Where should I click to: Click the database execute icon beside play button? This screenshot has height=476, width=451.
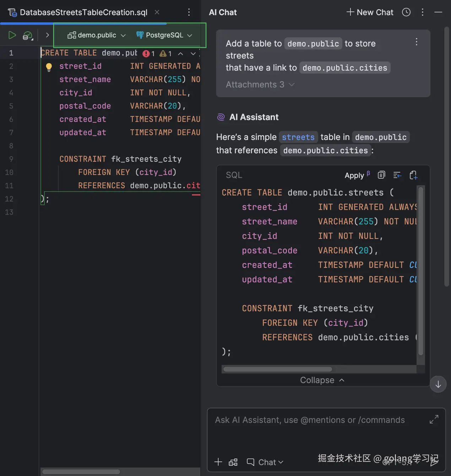point(28,35)
